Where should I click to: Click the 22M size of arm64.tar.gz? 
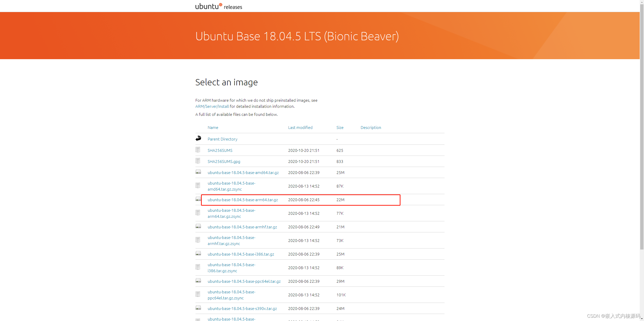point(340,200)
